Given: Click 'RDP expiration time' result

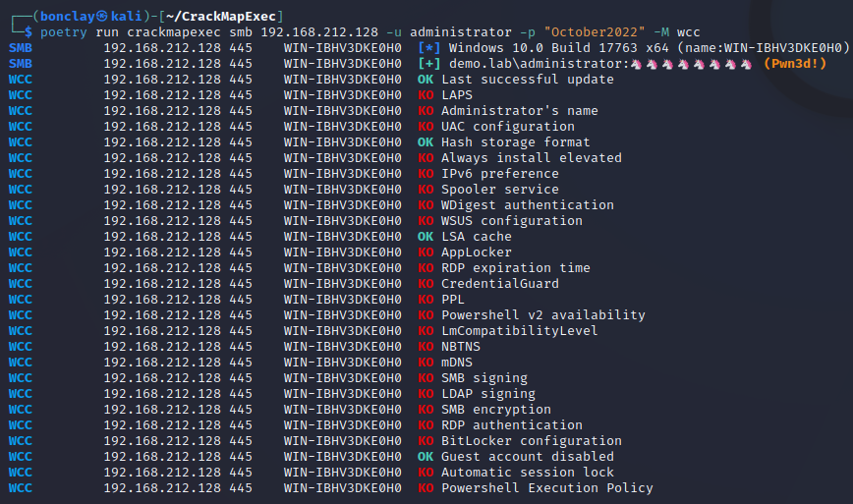Looking at the screenshot, I should pos(516,268).
